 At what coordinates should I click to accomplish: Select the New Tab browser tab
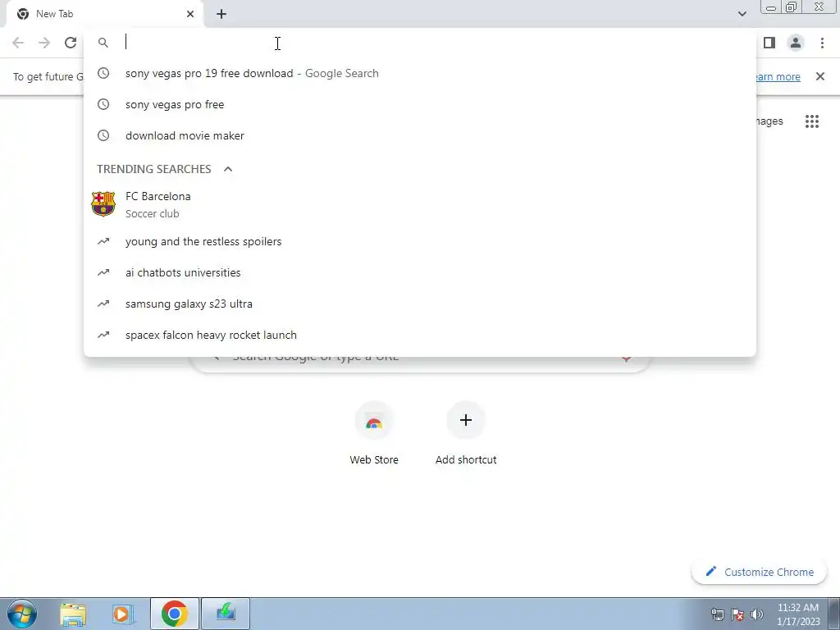coord(105,14)
